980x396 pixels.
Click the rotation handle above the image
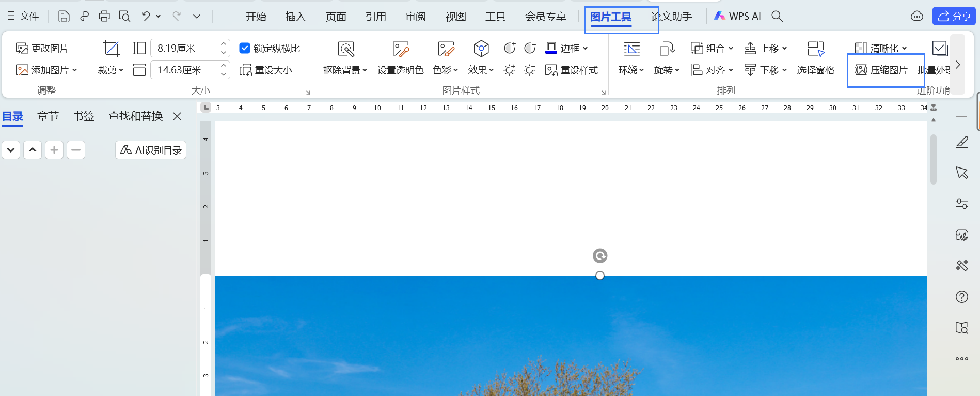(600, 256)
